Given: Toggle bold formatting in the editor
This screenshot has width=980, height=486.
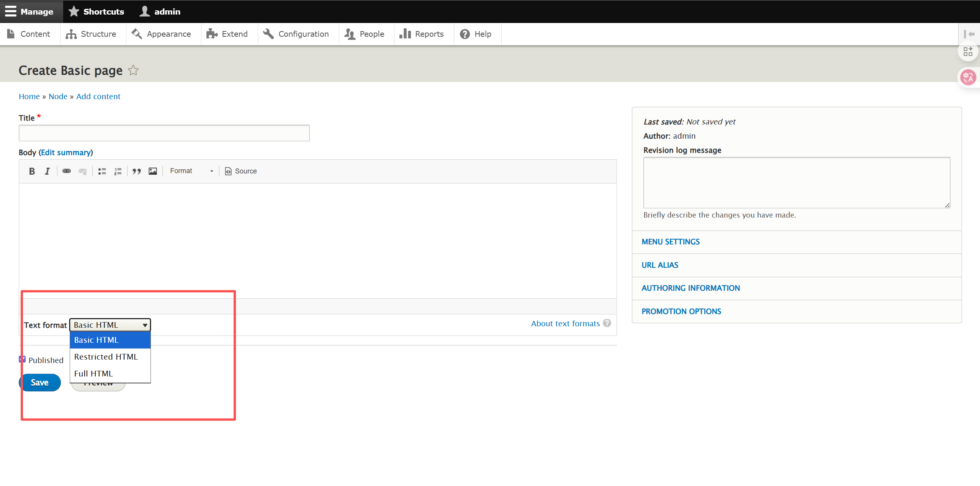Looking at the screenshot, I should [32, 171].
